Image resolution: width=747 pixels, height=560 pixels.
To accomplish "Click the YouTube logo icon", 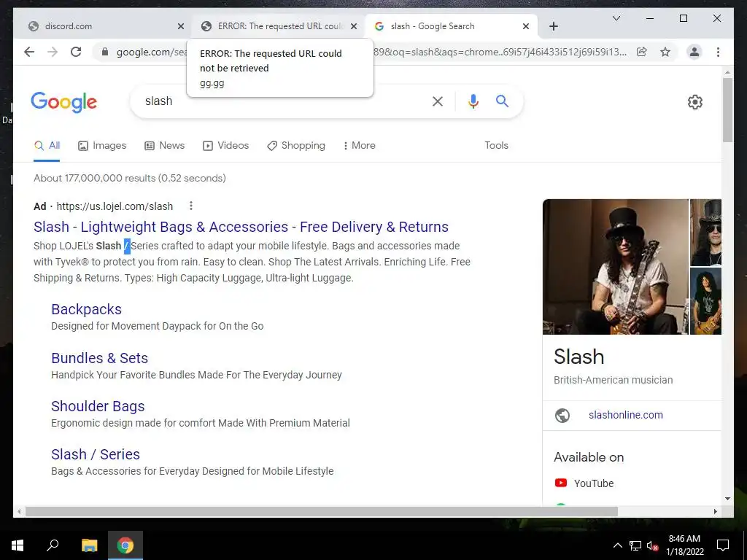I will pyautogui.click(x=561, y=483).
